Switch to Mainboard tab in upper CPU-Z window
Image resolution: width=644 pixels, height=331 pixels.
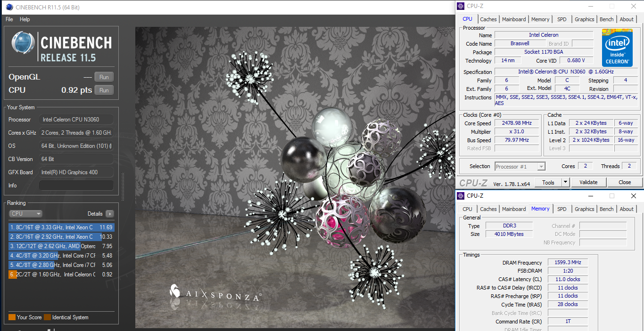tap(514, 19)
